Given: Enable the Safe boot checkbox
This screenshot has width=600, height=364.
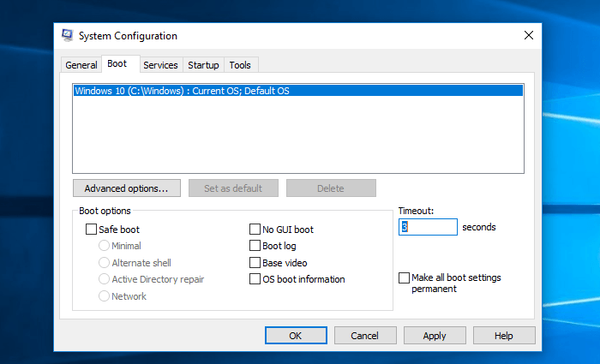Looking at the screenshot, I should tap(92, 230).
